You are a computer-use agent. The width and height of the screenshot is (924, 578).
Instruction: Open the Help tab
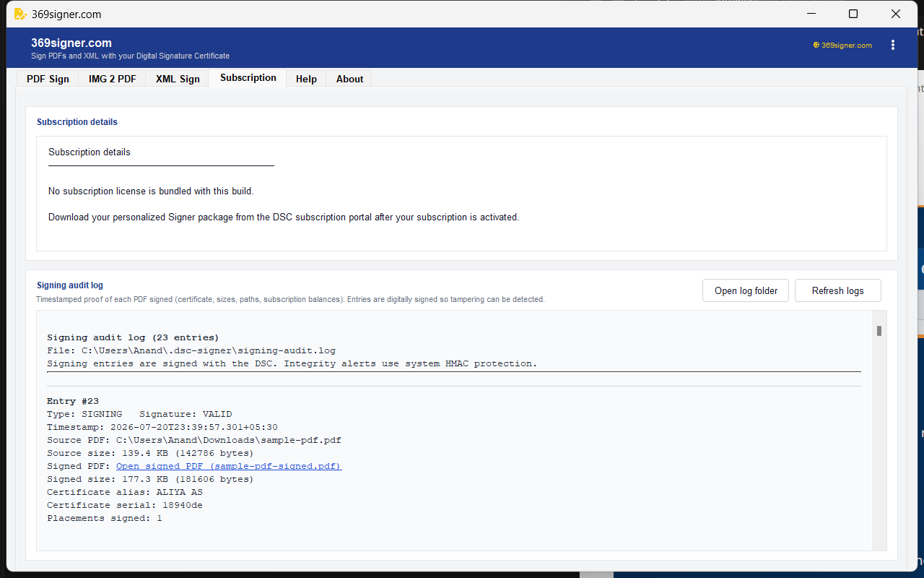306,79
